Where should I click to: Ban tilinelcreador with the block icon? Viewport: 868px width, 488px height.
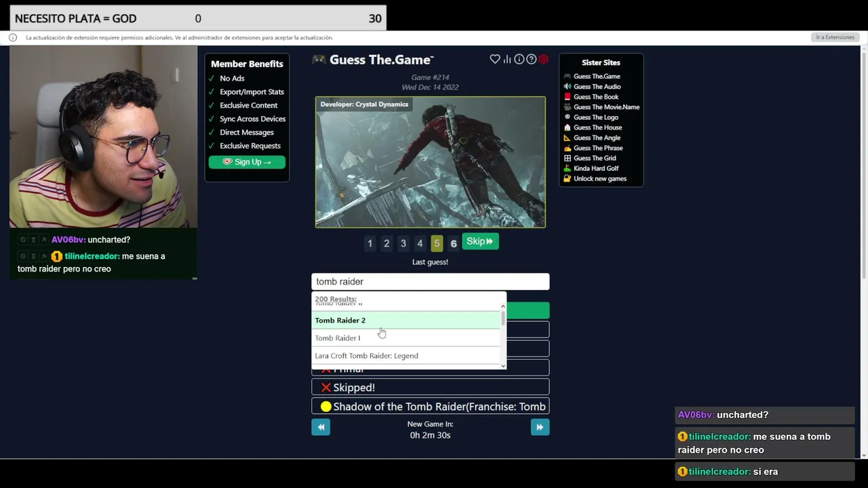coord(23,257)
